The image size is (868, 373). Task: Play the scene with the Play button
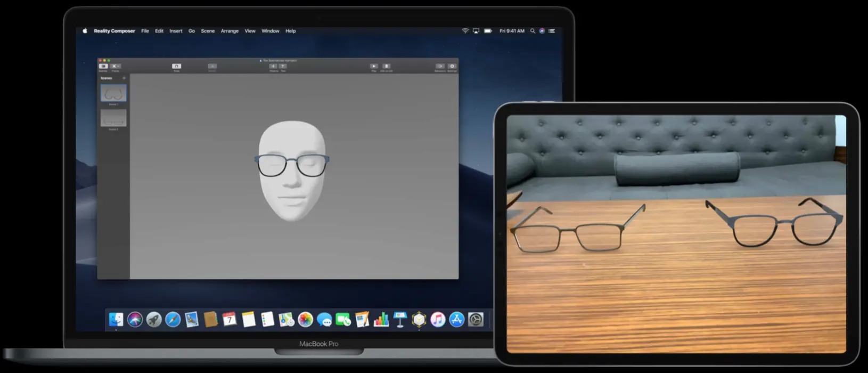pyautogui.click(x=374, y=66)
